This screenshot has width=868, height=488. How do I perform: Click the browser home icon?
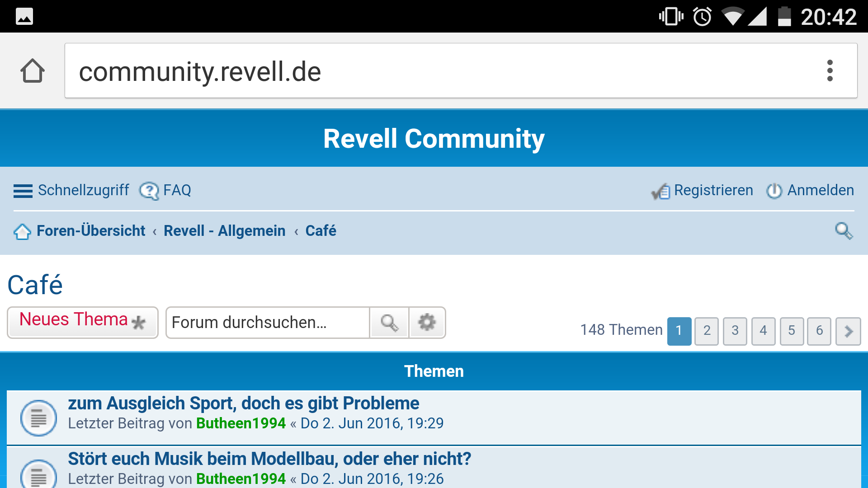(32, 70)
